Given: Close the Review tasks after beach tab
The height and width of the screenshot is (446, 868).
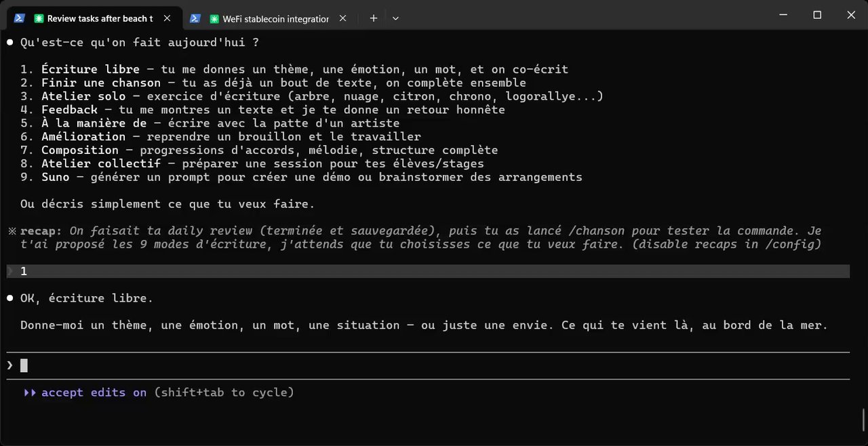Looking at the screenshot, I should (x=167, y=18).
